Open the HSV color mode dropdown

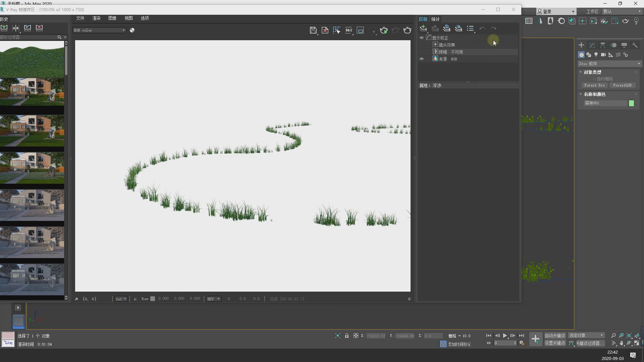point(213,299)
